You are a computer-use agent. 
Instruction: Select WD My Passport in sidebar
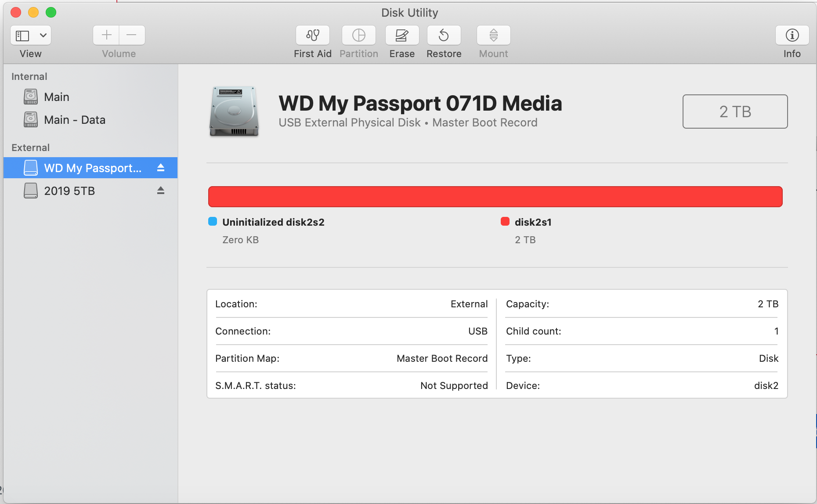click(92, 168)
